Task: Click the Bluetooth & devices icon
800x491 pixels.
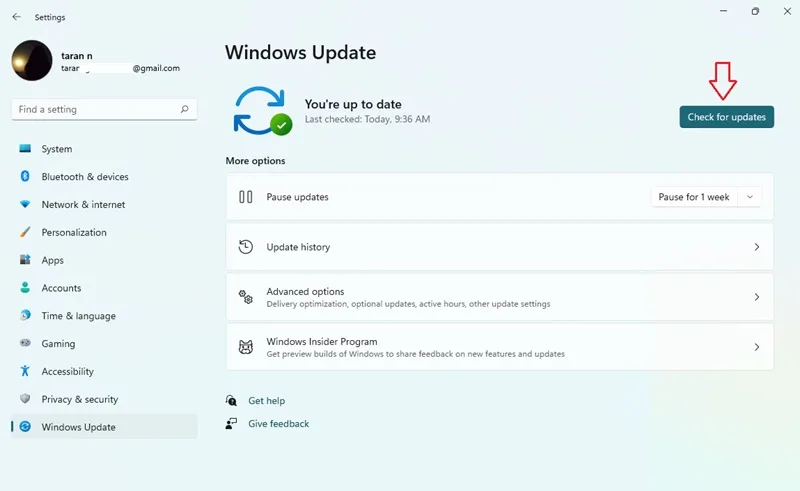Action: (24, 176)
